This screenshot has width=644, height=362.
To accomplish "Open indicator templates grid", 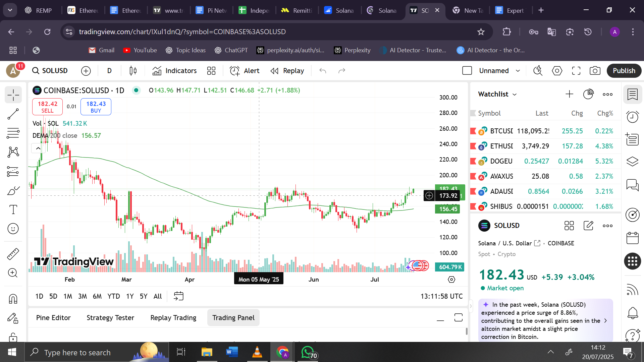I will tap(211, 71).
